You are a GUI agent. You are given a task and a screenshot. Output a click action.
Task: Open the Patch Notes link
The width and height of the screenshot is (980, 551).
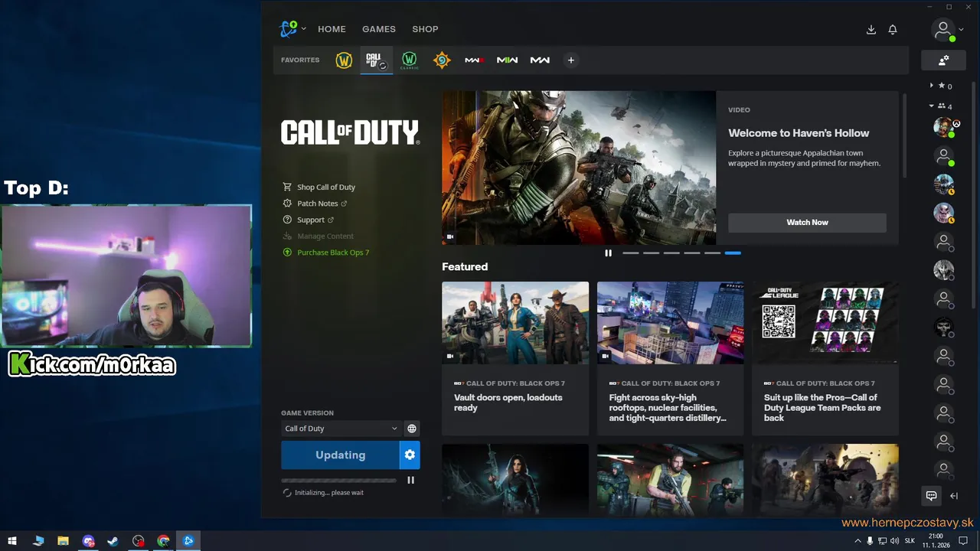[315, 204]
